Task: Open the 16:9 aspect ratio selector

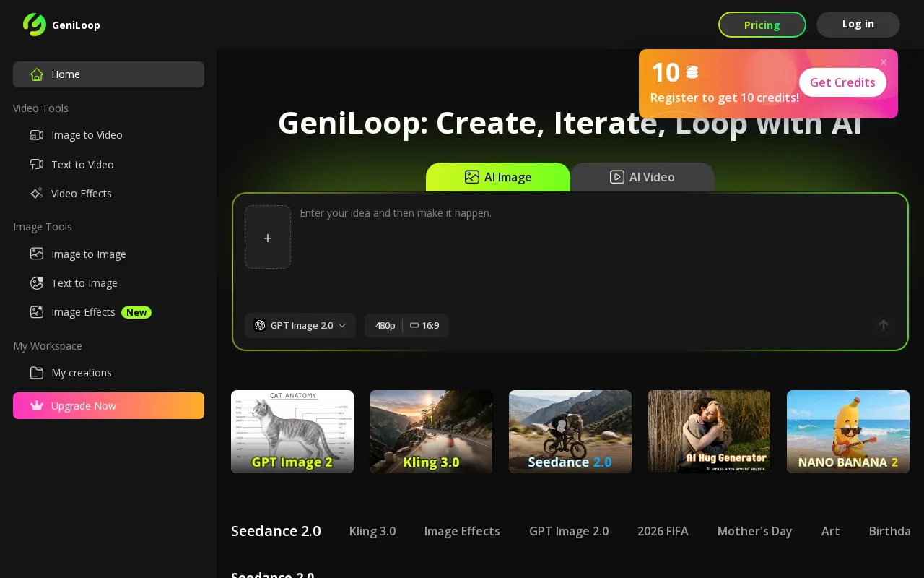Action: click(424, 325)
